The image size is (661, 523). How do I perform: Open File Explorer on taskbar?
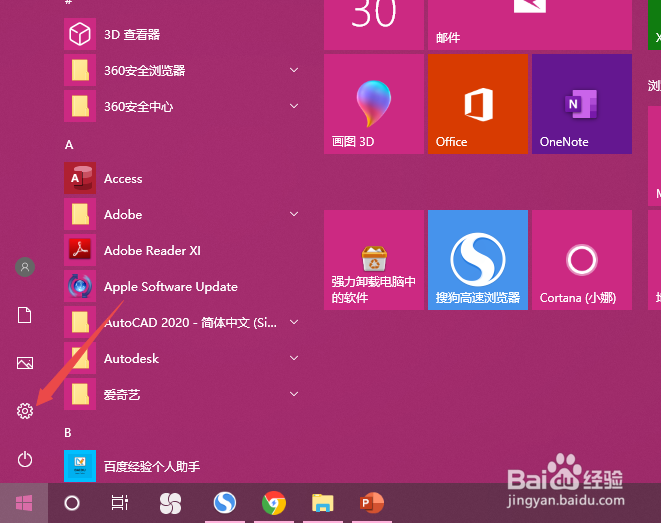(x=322, y=503)
